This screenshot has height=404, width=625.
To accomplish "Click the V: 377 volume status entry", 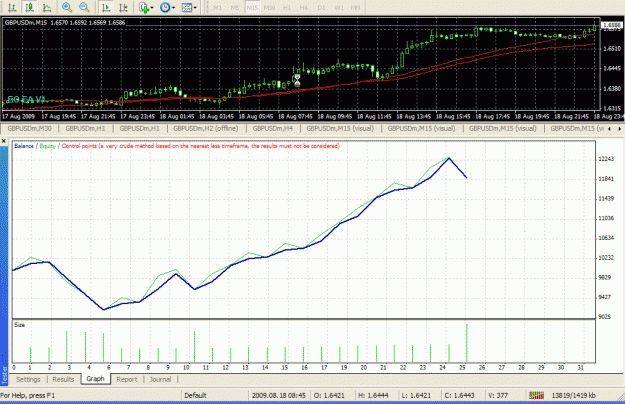I will [x=498, y=395].
